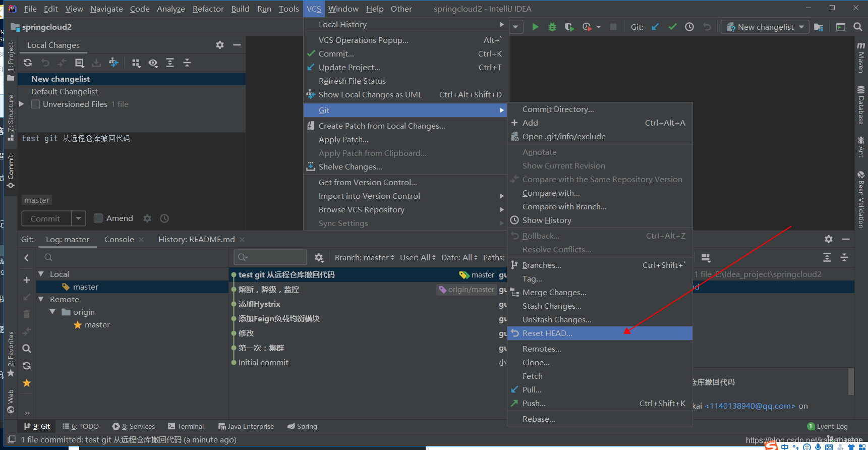Open Database tool window
The width and height of the screenshot is (868, 450).
(x=861, y=105)
